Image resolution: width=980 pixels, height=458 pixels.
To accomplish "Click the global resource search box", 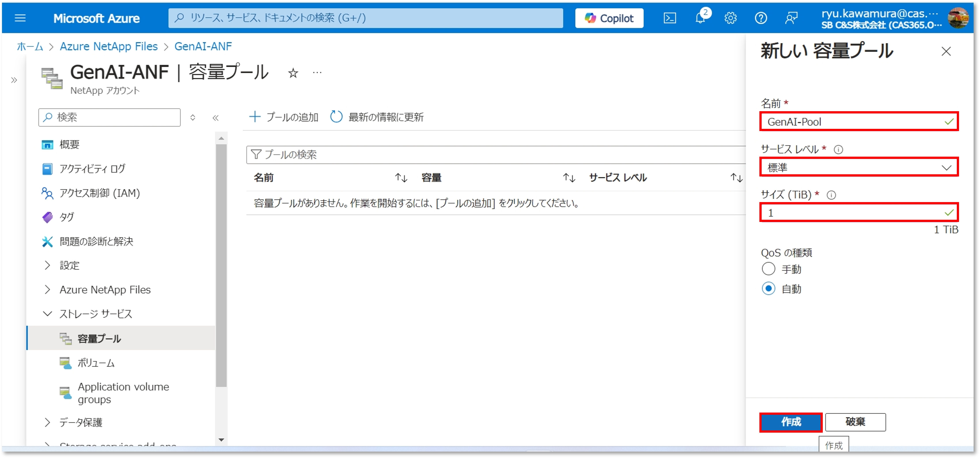I will (x=365, y=18).
